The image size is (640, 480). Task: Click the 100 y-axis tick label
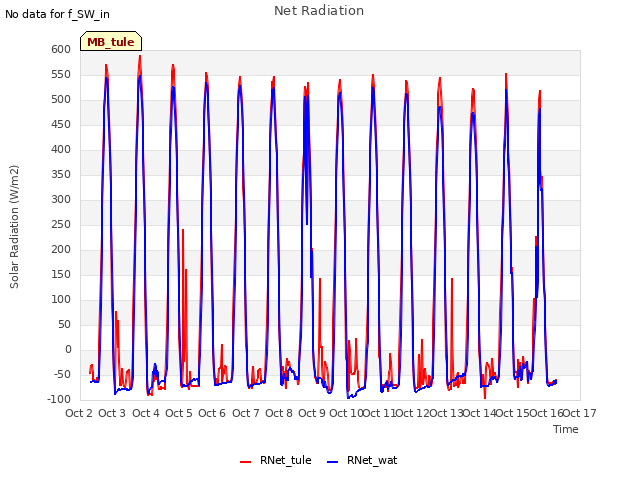61,300
